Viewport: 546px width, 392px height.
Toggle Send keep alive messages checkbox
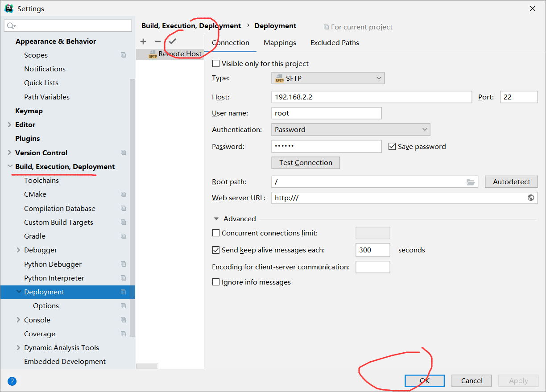click(x=216, y=250)
